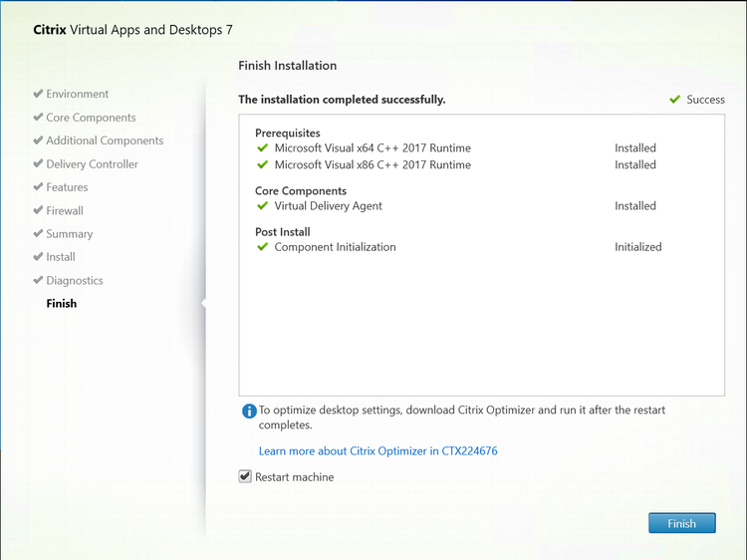Click checkmark beside Visual x64 C++ Runtime
The height and width of the screenshot is (560, 747).
pos(262,147)
